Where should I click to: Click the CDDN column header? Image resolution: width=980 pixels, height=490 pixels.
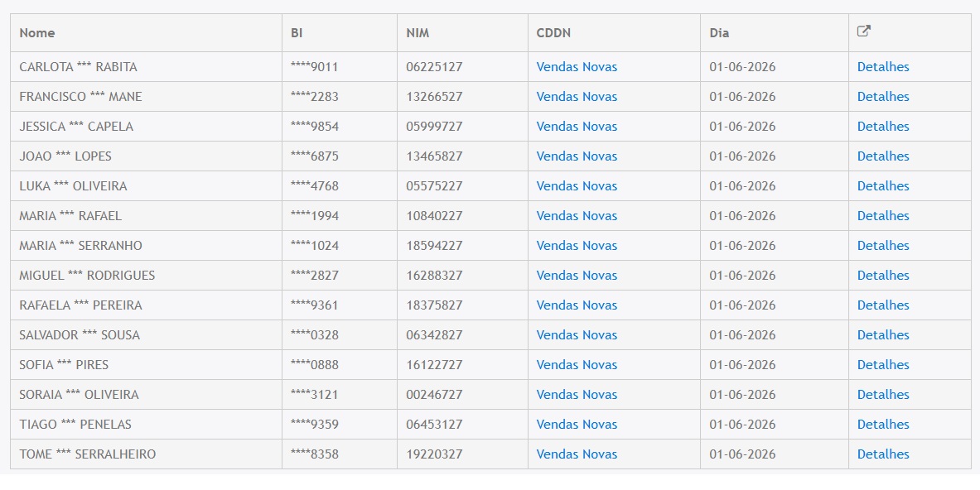(x=553, y=33)
